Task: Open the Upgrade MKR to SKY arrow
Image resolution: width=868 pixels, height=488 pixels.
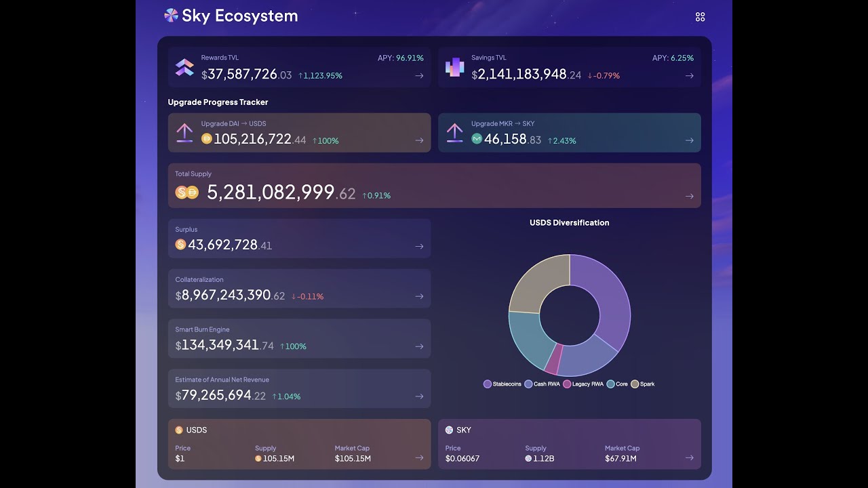Action: pyautogui.click(x=689, y=140)
